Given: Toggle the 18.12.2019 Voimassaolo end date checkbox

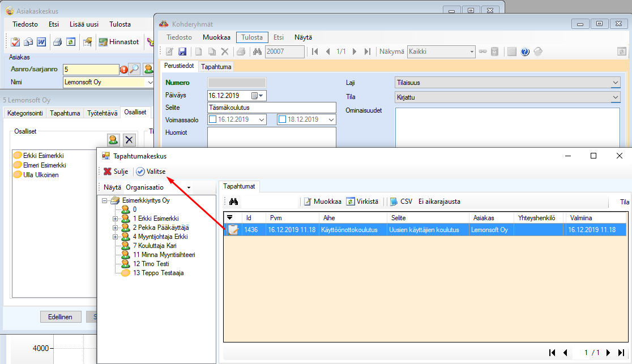Looking at the screenshot, I should (282, 119).
